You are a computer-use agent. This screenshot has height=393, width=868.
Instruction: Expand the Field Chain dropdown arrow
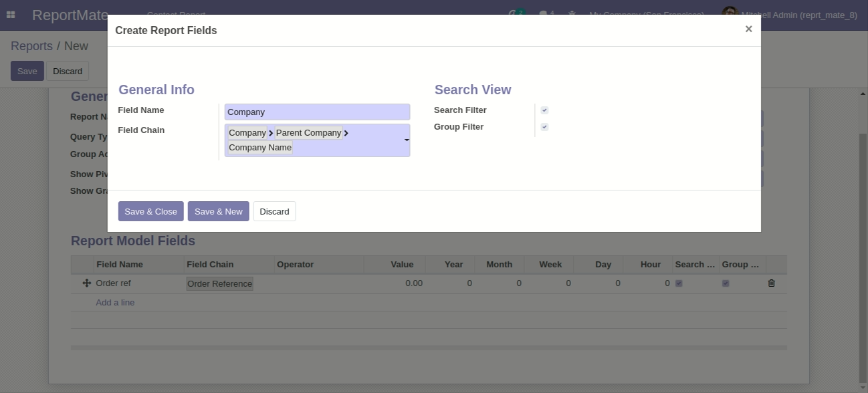pos(406,140)
